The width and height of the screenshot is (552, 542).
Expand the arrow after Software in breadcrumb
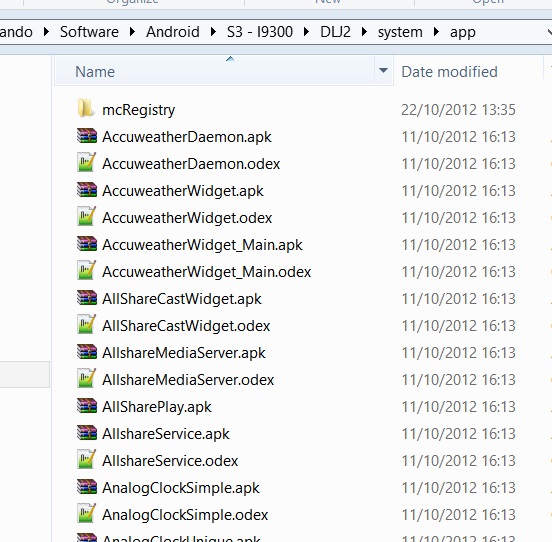[x=132, y=32]
